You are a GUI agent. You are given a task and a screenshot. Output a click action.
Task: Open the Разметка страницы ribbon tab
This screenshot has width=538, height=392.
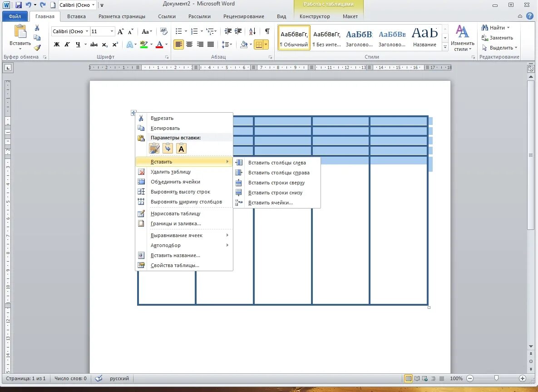(x=122, y=16)
